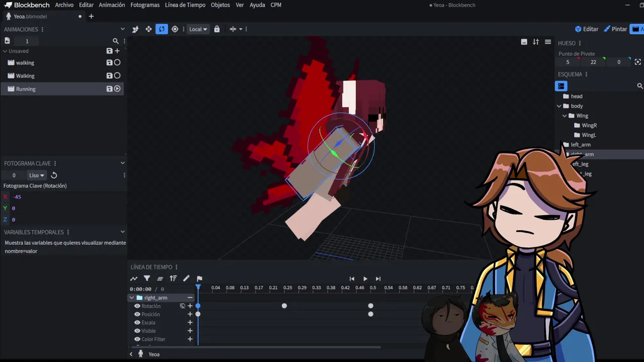The width and height of the screenshot is (644, 362).
Task: Switch to the Pintar mode
Action: [x=615, y=29]
